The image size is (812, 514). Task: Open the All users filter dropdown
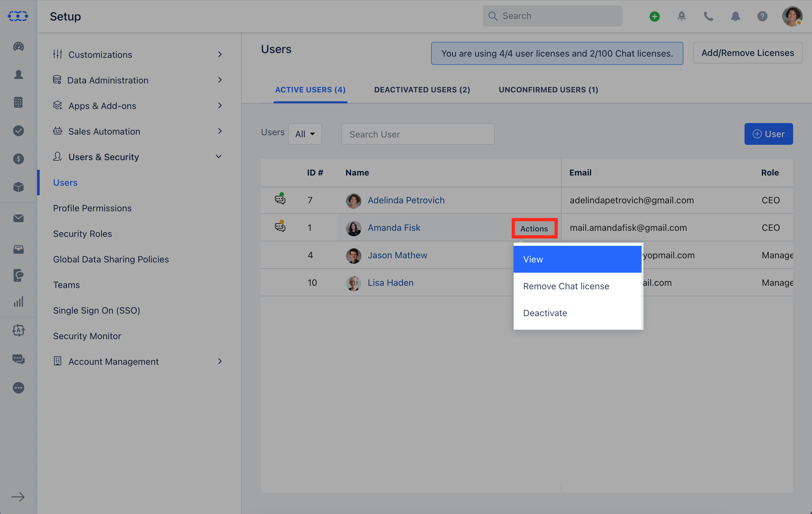click(x=304, y=134)
